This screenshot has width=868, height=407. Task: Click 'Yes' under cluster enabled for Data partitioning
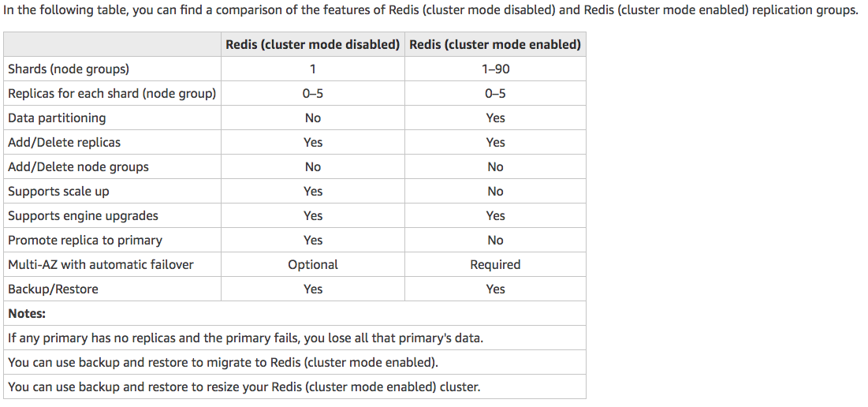(495, 118)
